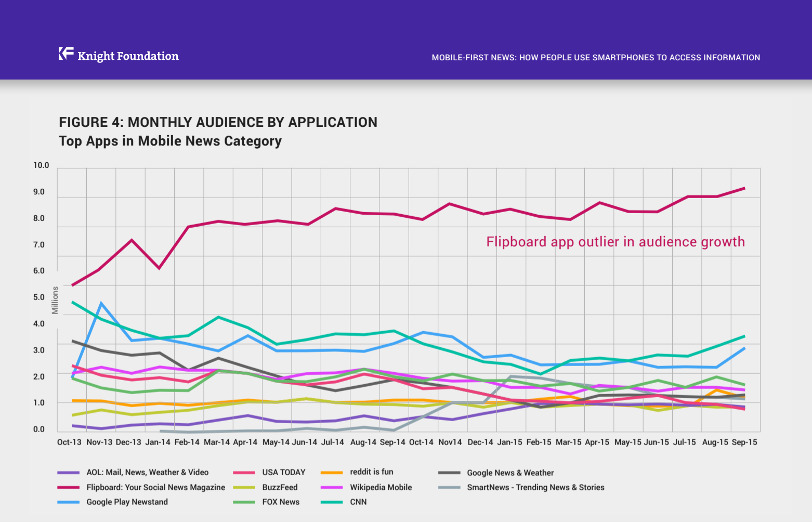This screenshot has height=522, width=812.
Task: Click the 5.0 y-axis value
Action: 39,297
